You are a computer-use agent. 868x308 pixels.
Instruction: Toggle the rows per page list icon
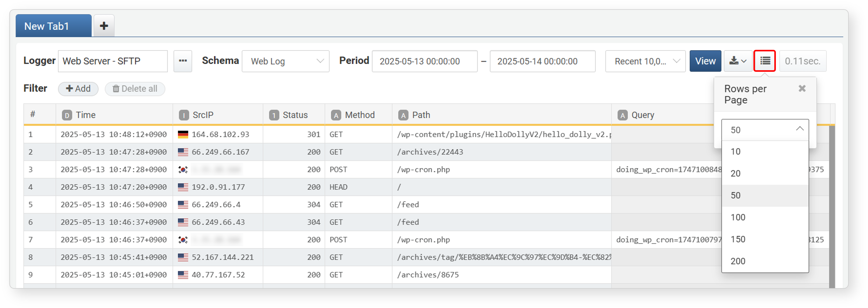(765, 61)
